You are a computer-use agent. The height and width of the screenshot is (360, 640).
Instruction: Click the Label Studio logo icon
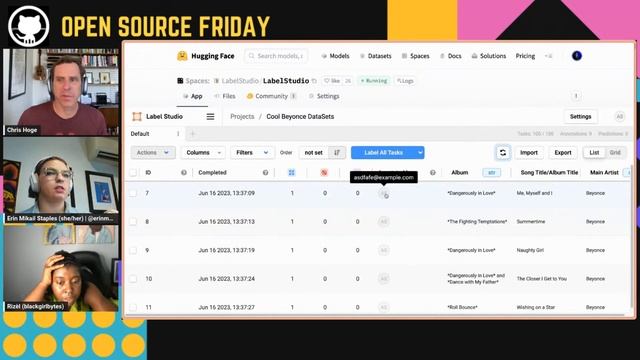pos(137,117)
